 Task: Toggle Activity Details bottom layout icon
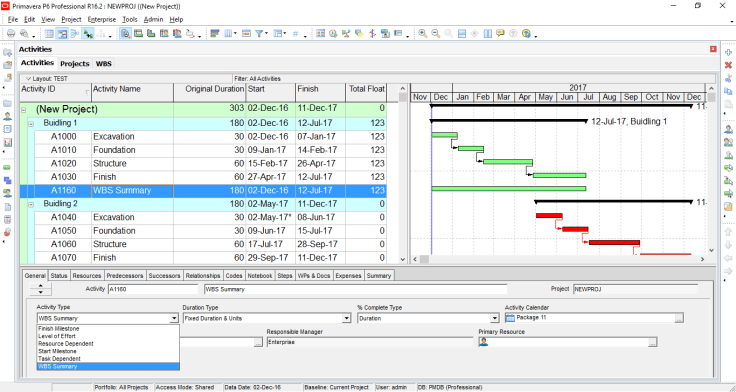coord(125,33)
